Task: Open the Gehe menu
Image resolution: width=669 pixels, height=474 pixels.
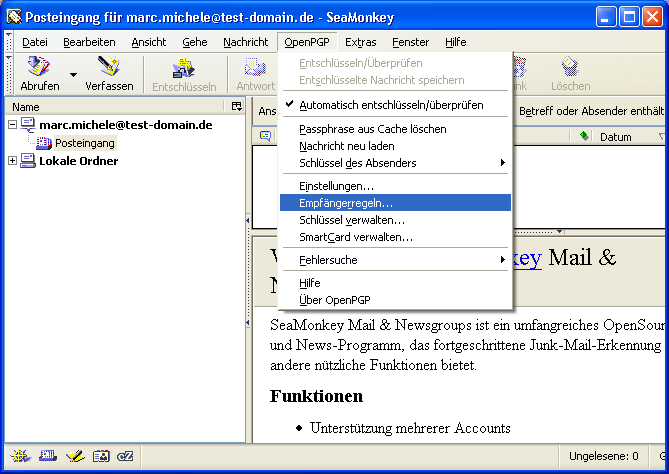Action: (x=195, y=42)
